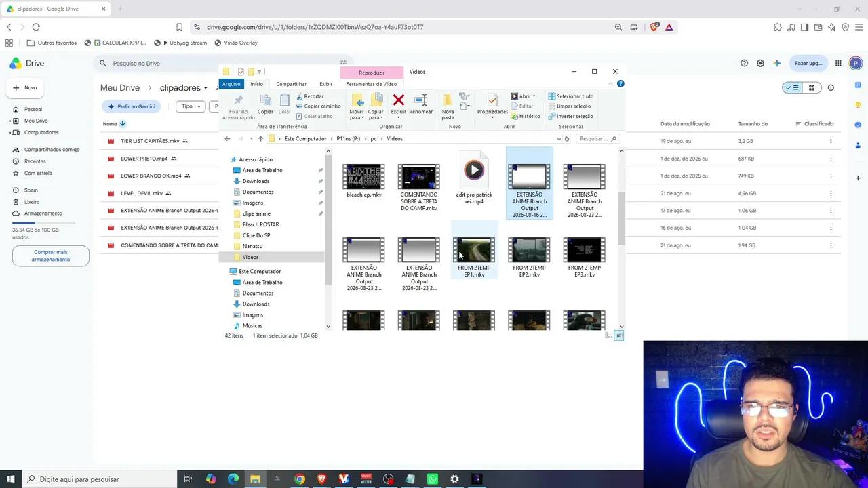Screen dimensions: 868x488
Task: Click the Recortar scissors option in Explorer ribbon
Action: pyautogui.click(x=310, y=96)
